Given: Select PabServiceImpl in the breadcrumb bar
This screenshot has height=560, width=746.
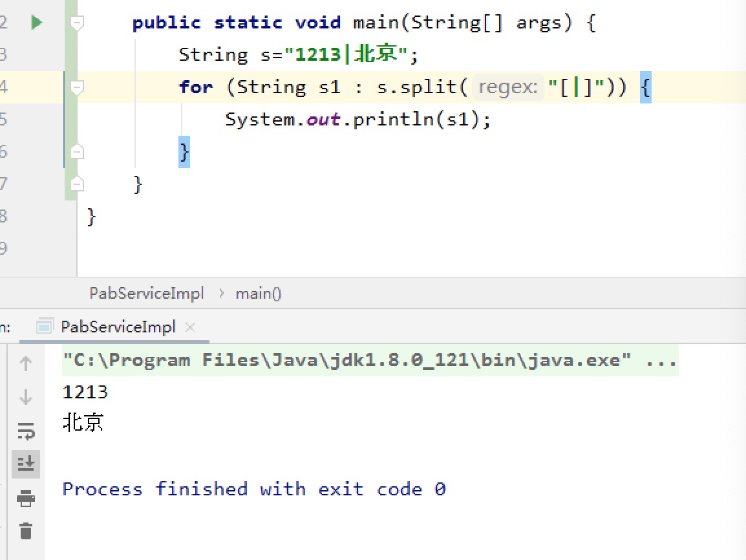Looking at the screenshot, I should 147,293.
